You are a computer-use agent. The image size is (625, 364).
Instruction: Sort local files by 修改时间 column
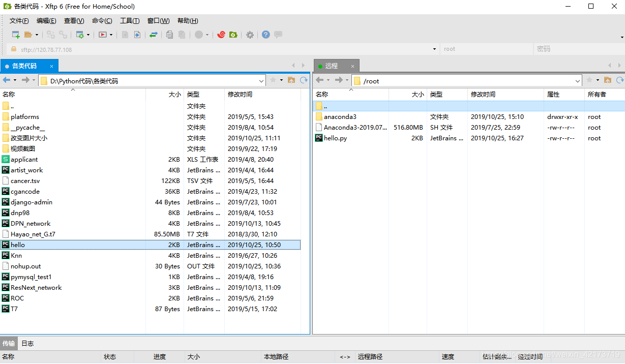point(263,95)
